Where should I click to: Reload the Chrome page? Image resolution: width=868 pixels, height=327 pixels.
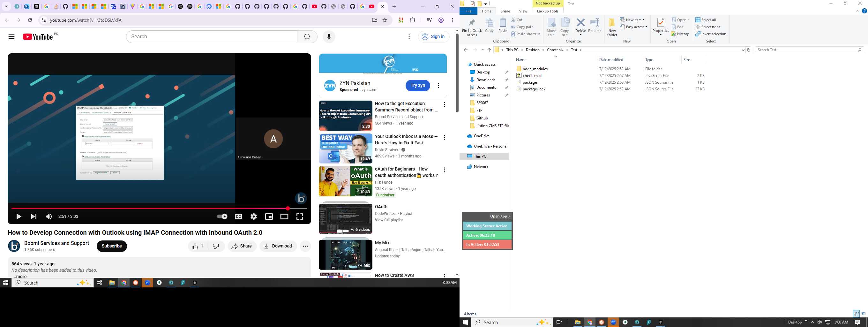coord(30,20)
